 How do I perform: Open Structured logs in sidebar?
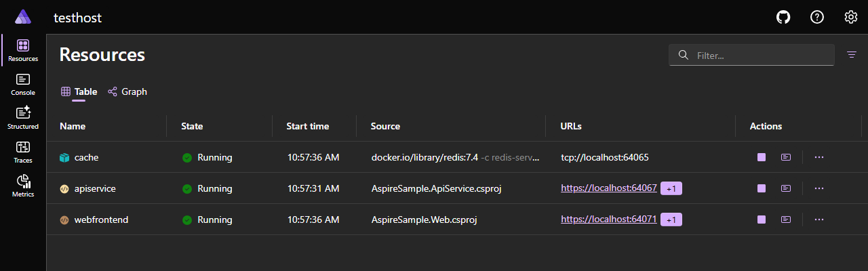(x=23, y=118)
